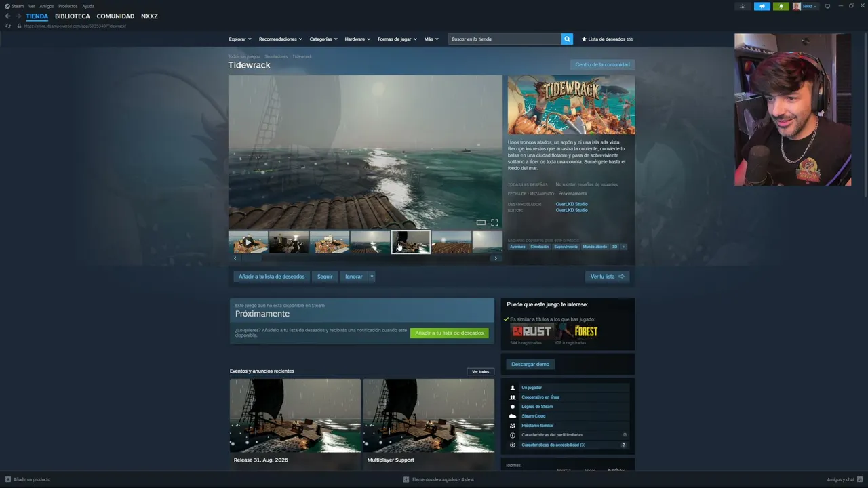
Task: Open the green notifications bell
Action: click(x=781, y=6)
